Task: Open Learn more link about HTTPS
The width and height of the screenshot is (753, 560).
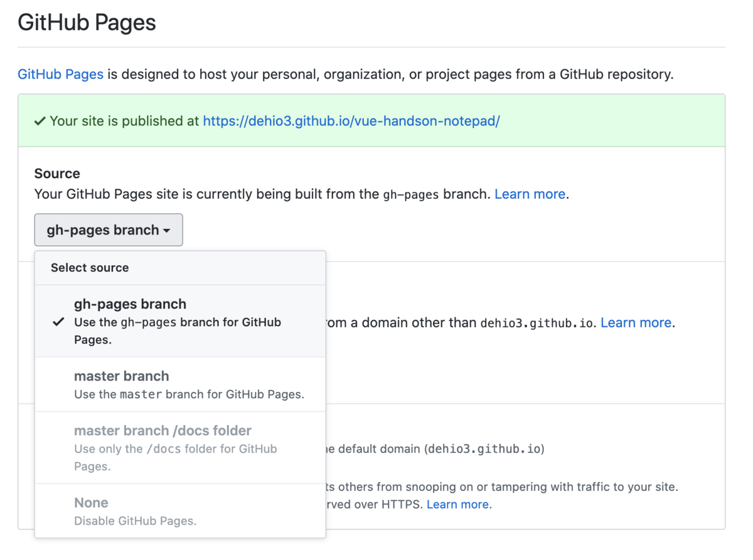Action: 457,504
